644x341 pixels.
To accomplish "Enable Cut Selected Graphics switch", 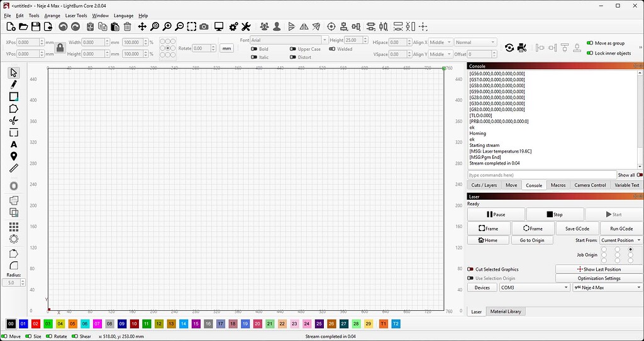I will [470, 269].
